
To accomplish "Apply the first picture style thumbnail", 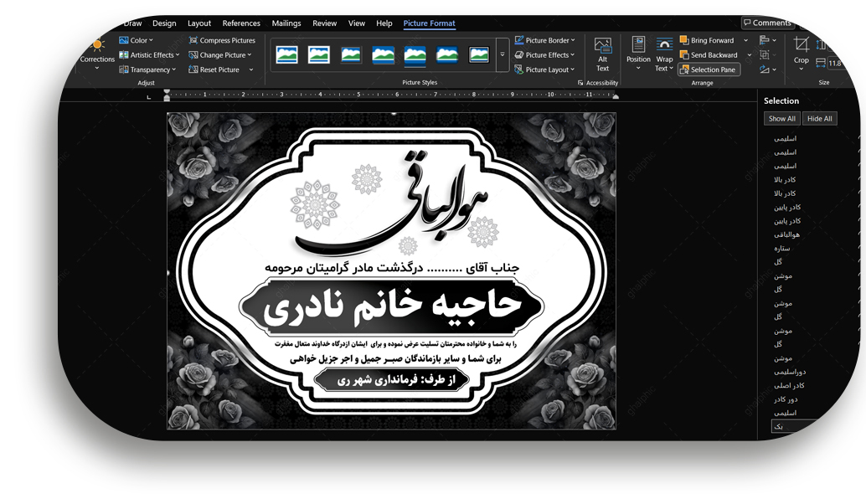I will coord(286,55).
